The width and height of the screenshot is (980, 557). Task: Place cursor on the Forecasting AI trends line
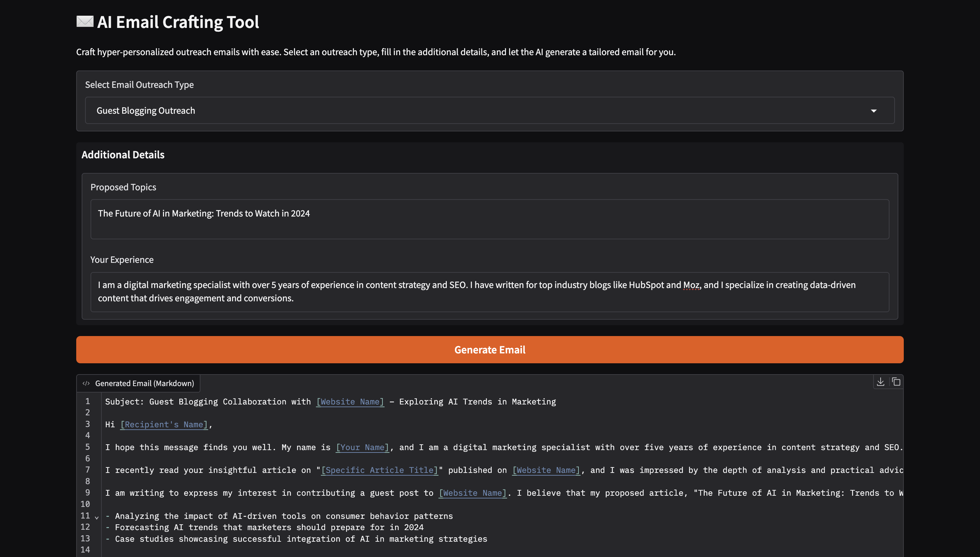coord(269,527)
